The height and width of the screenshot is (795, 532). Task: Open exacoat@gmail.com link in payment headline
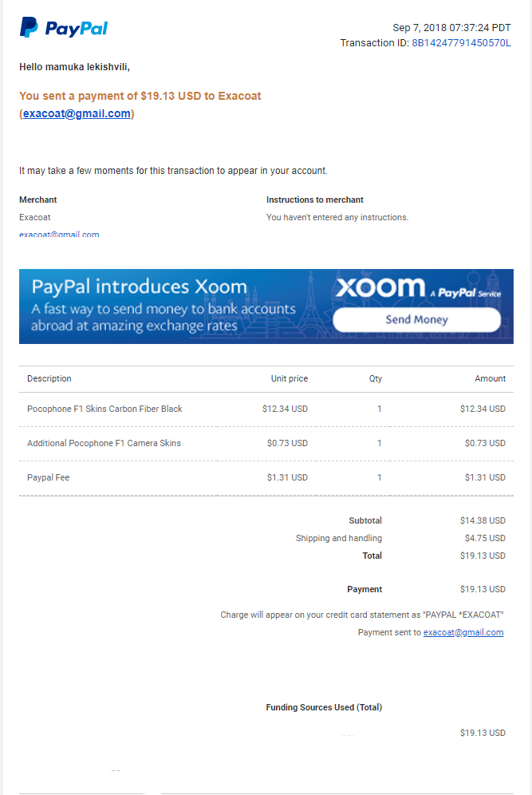tap(77, 113)
